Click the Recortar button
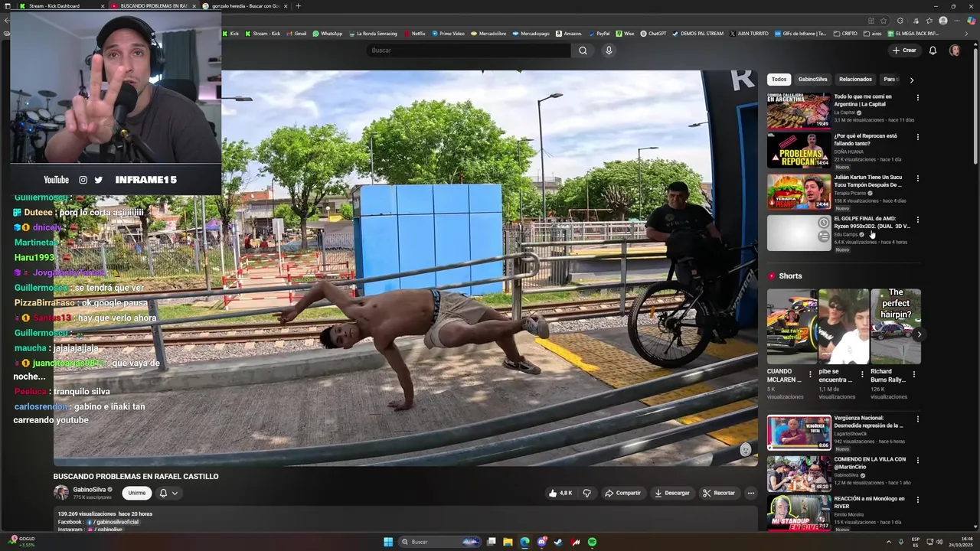980x551 pixels. click(x=719, y=493)
